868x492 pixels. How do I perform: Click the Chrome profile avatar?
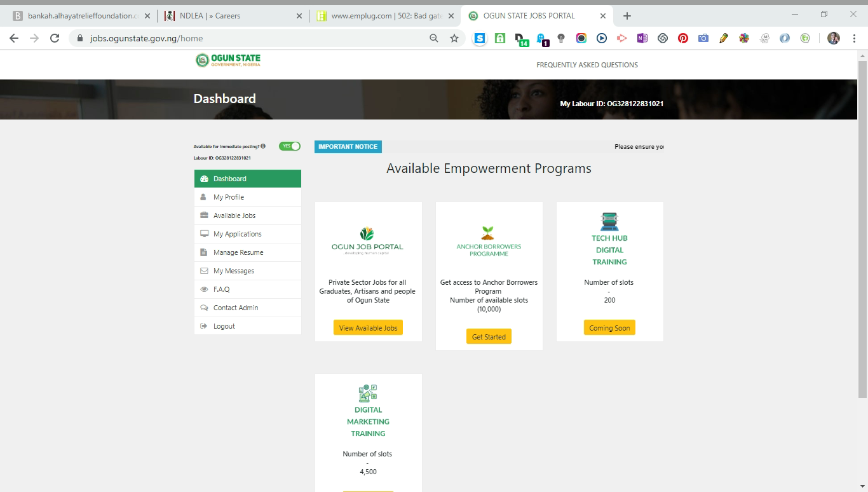point(834,38)
